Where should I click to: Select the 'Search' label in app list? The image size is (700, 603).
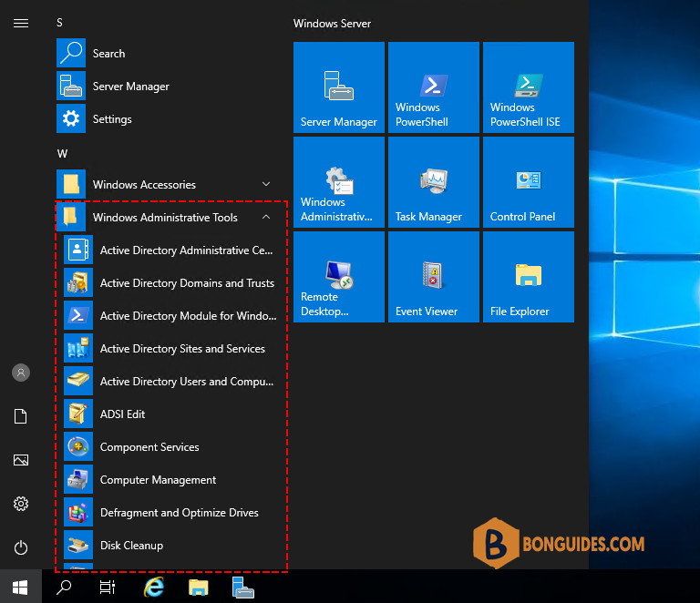point(109,54)
